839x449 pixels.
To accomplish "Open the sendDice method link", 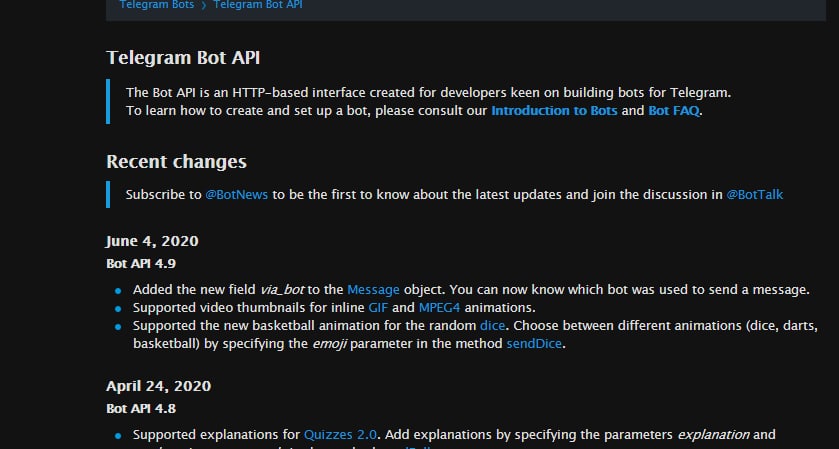I will (534, 344).
